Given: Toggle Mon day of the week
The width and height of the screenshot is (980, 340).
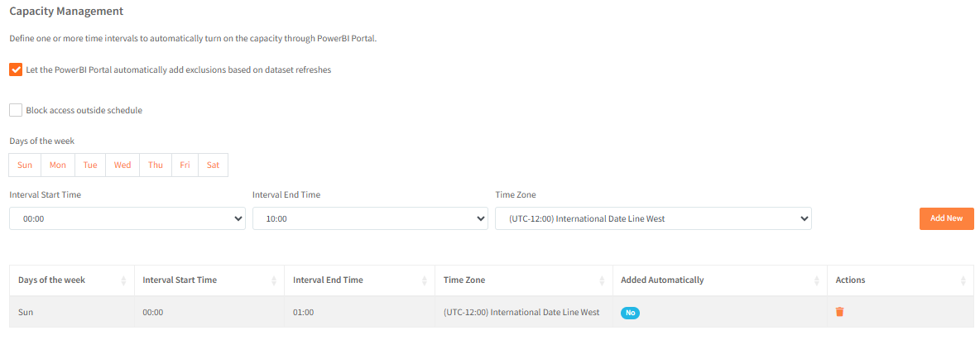Looking at the screenshot, I should tap(58, 165).
